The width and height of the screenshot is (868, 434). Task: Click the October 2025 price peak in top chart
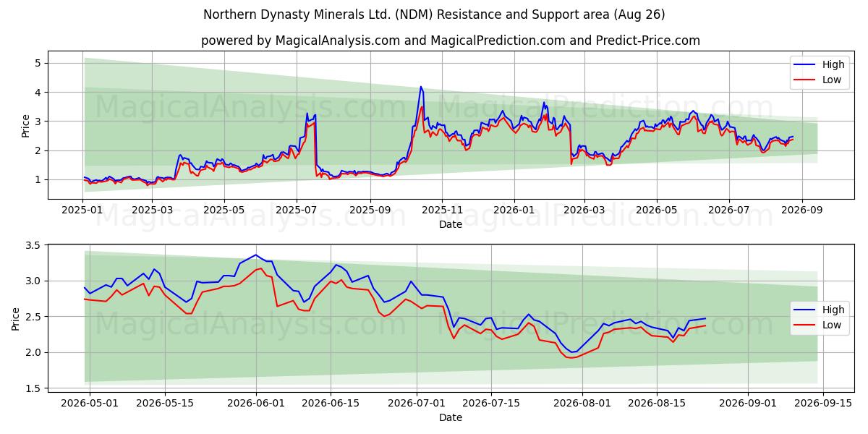click(x=421, y=87)
